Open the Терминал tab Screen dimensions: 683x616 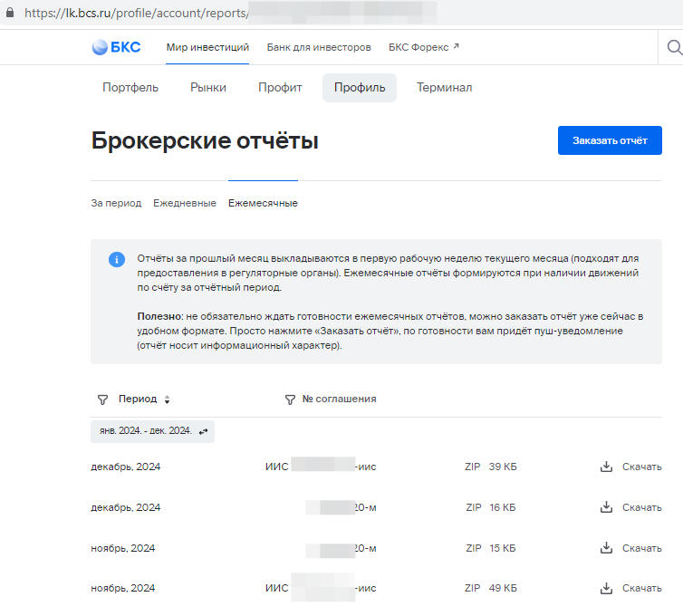tap(444, 88)
